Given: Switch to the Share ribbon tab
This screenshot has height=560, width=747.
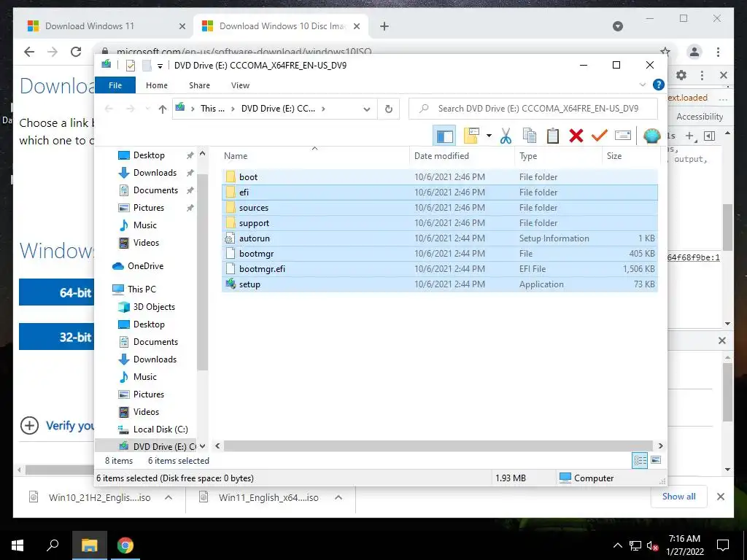Looking at the screenshot, I should coord(199,85).
